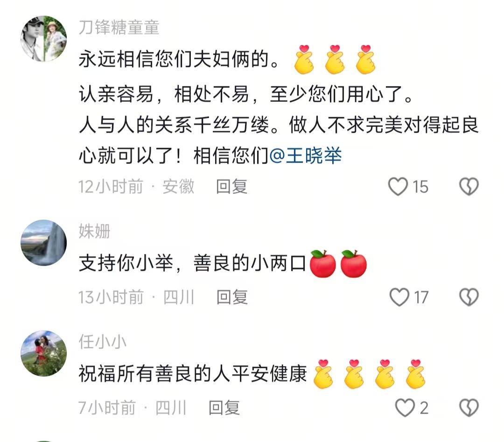Open the @王晓举 mention link

pos(305,155)
